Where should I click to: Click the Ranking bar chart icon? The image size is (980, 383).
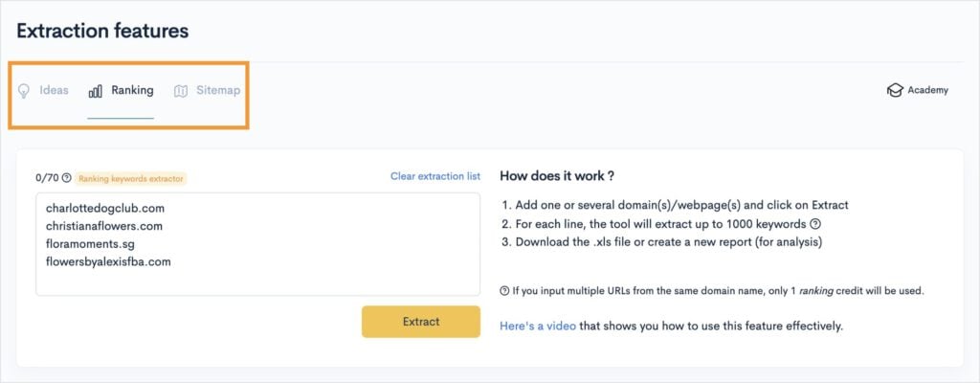coord(96,91)
